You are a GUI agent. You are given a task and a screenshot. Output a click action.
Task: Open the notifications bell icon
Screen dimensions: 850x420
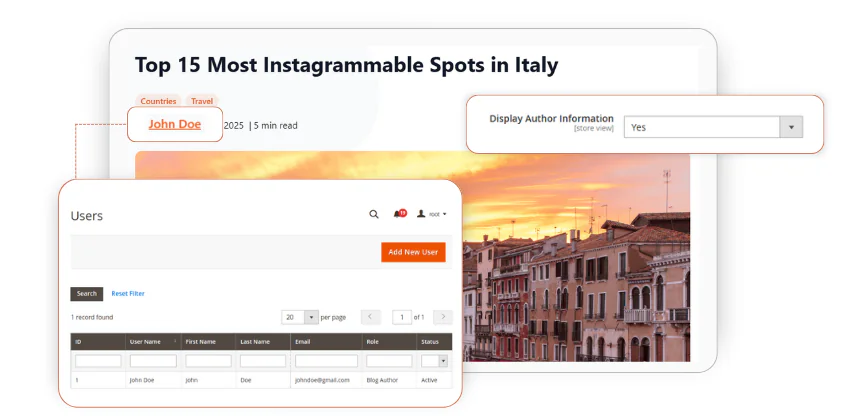[x=398, y=214]
